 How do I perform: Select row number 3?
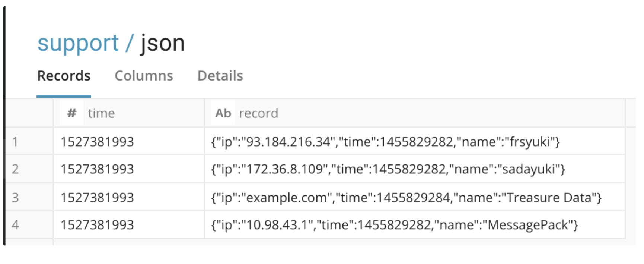tap(15, 197)
